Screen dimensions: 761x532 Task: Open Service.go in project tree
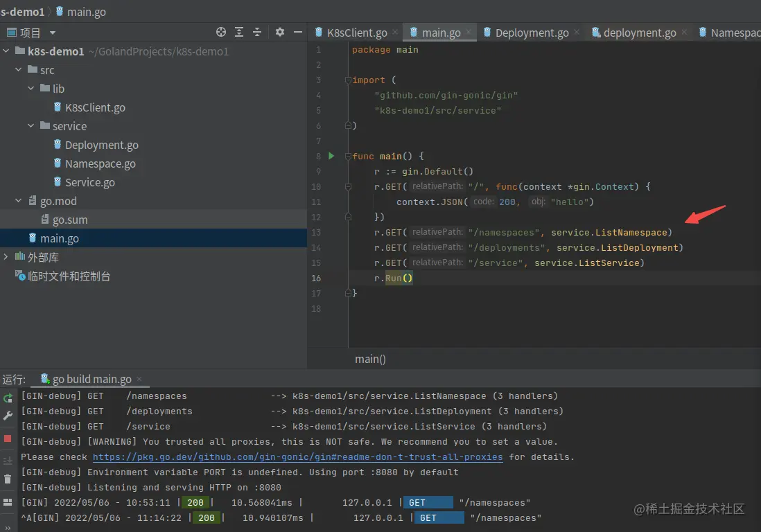pos(90,182)
